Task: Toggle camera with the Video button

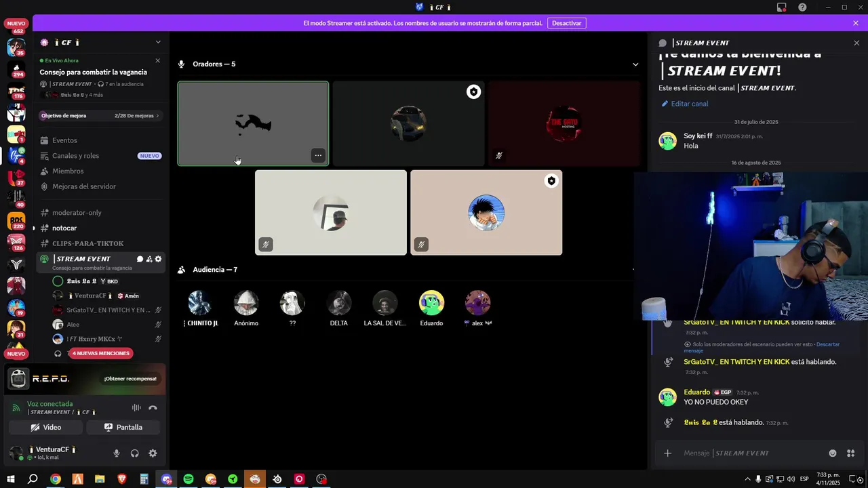Action: pyautogui.click(x=46, y=428)
